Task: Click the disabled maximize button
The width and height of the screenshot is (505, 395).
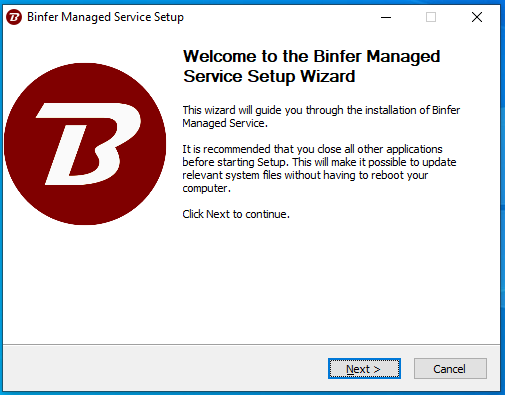Action: (431, 17)
